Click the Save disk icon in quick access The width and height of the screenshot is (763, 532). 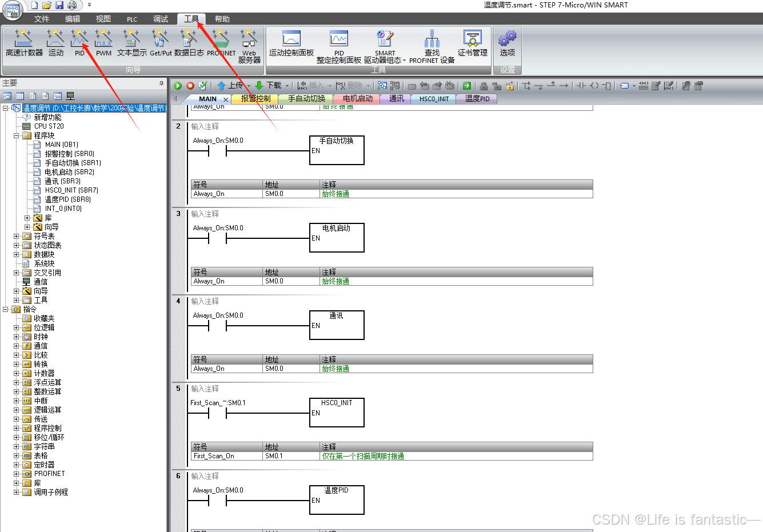(59, 5)
